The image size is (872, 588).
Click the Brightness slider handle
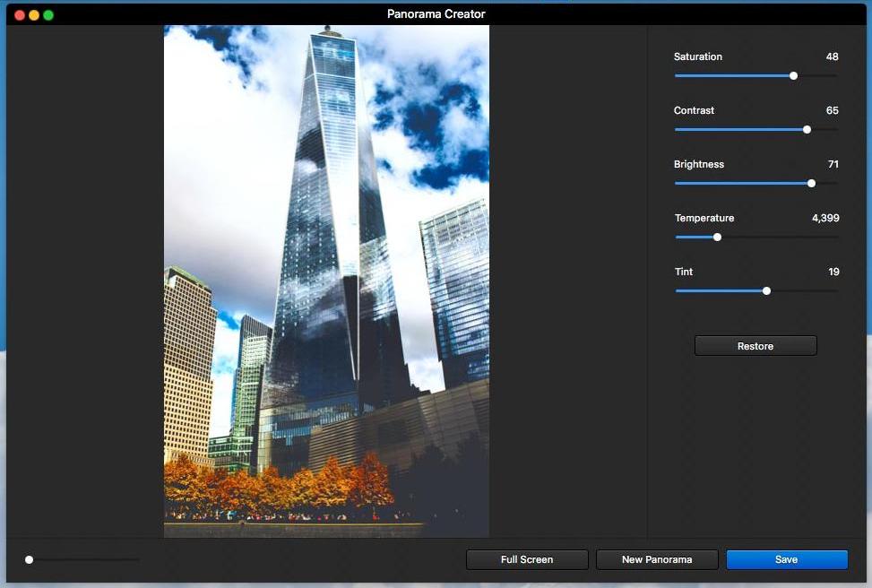point(811,183)
